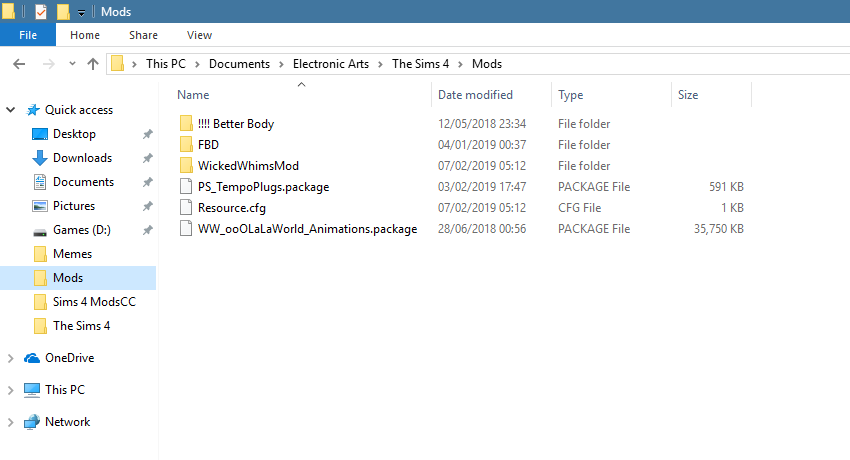Open the File menu tab
Viewport: 850px width, 460px height.
coord(28,35)
